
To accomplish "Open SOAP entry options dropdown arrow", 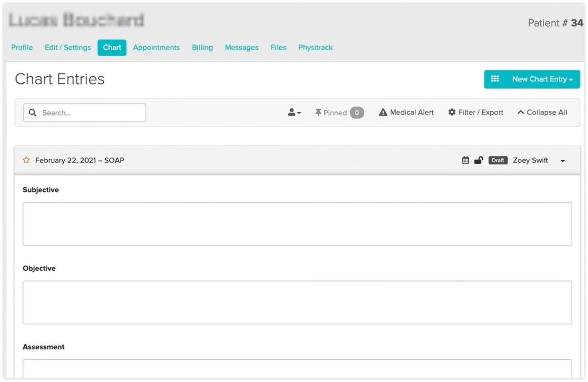I will point(562,161).
